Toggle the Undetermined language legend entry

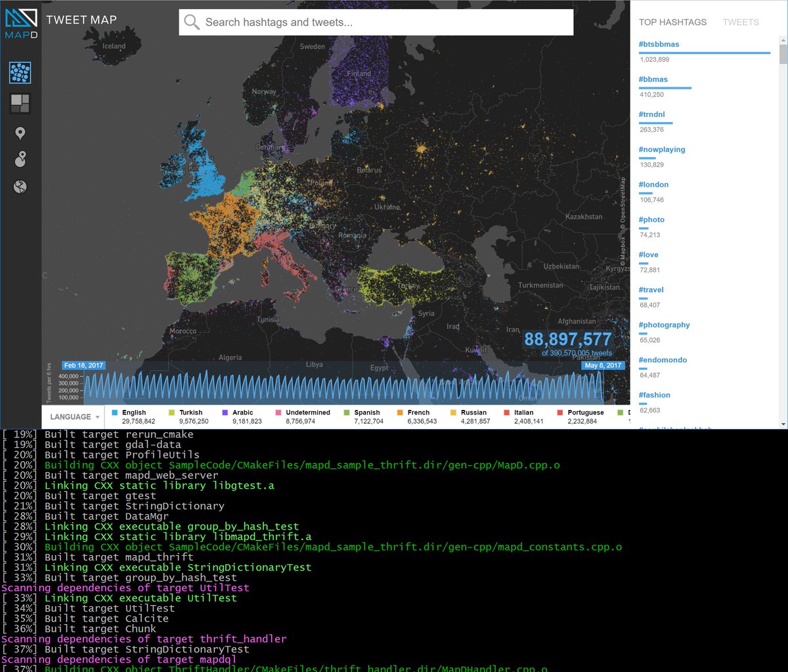(x=303, y=416)
